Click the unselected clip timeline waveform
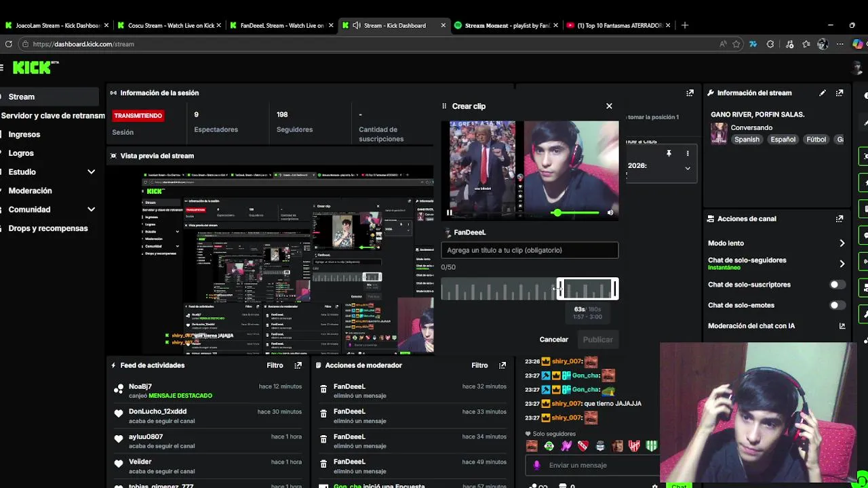 point(498,290)
